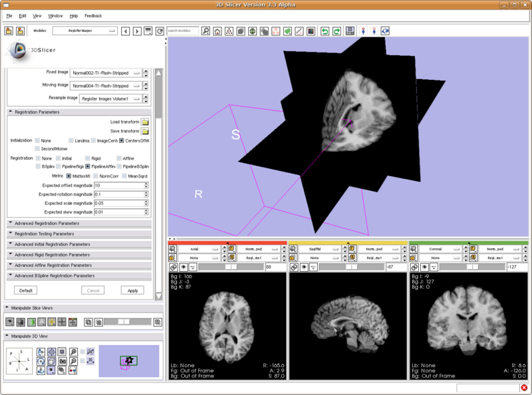Click the Save transform folder icon

click(x=145, y=131)
